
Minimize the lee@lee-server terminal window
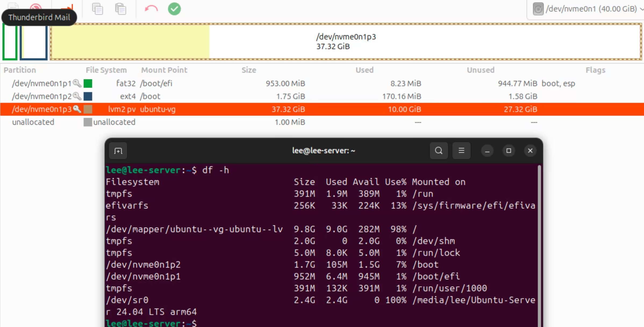pos(487,151)
